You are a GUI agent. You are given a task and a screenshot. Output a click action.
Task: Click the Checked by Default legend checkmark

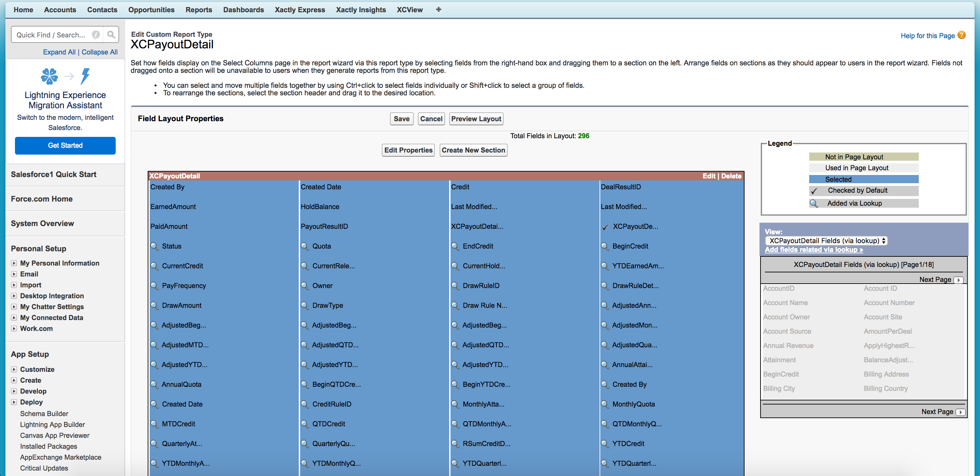tap(814, 191)
